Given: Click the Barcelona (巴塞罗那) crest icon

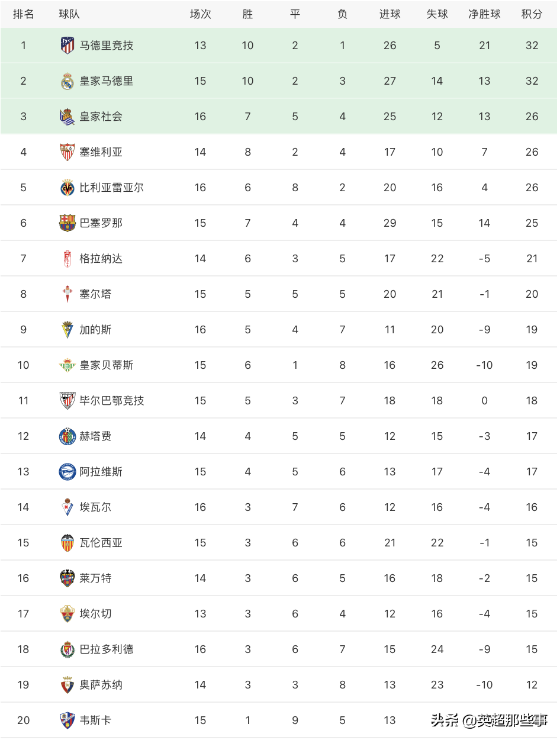Looking at the screenshot, I should [67, 223].
